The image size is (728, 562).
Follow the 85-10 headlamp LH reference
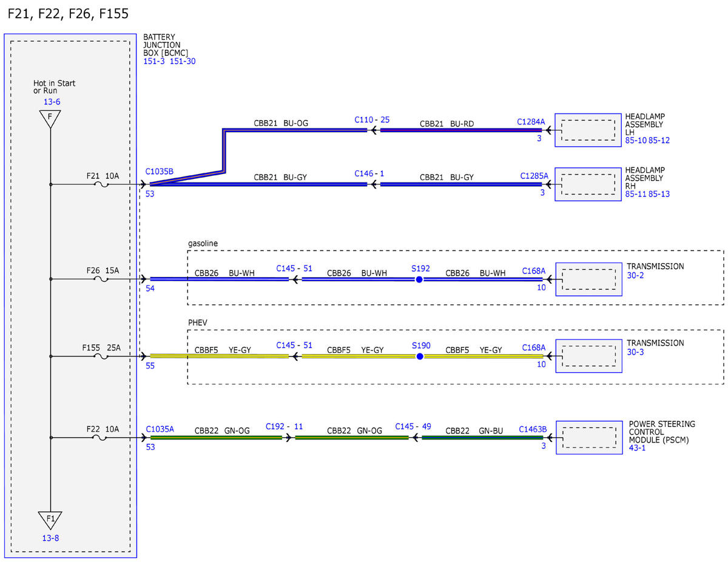(x=636, y=140)
